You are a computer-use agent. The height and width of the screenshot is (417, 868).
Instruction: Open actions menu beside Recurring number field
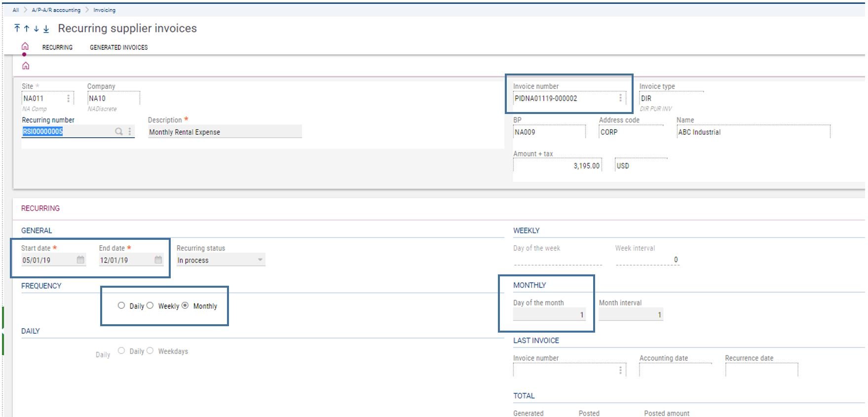tap(130, 131)
